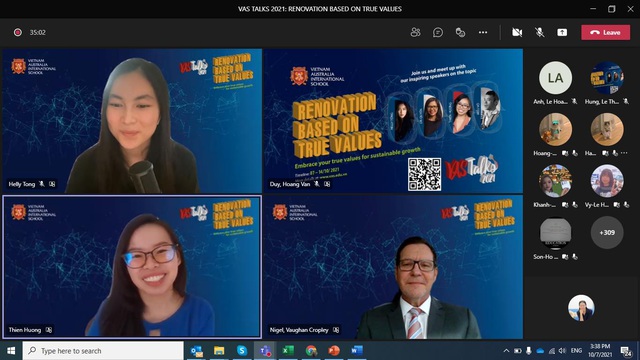Screen dimensions: 640x360
Task: Open the Windows notification center icon
Action: [x=626, y=351]
